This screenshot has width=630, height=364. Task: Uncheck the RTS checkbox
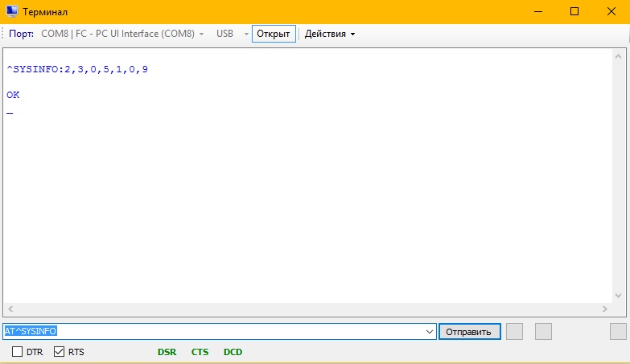[x=59, y=352]
